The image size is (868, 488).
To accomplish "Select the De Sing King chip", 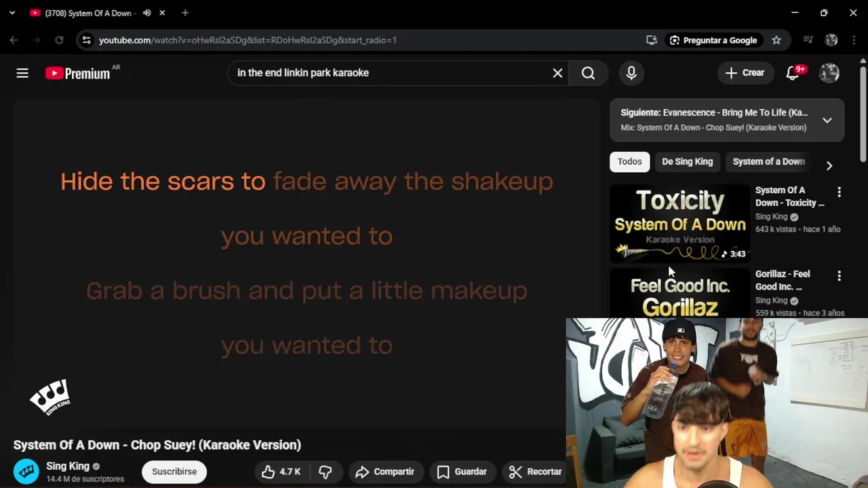I will coord(687,161).
